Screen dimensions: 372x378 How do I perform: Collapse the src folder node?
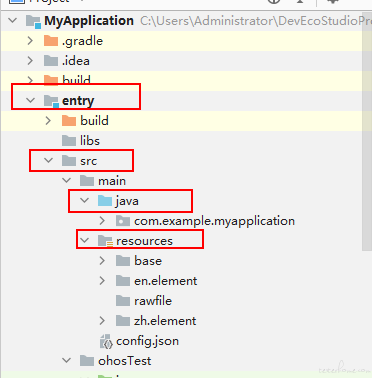tap(49, 161)
